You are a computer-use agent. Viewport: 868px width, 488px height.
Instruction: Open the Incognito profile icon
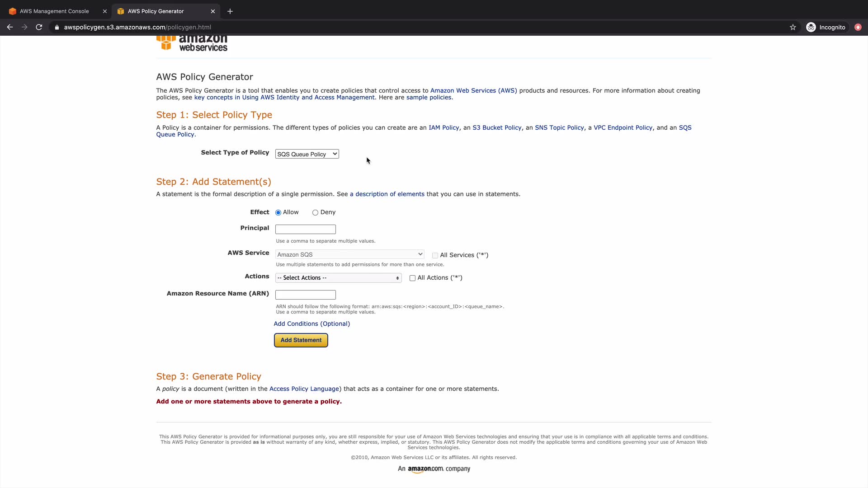point(811,27)
